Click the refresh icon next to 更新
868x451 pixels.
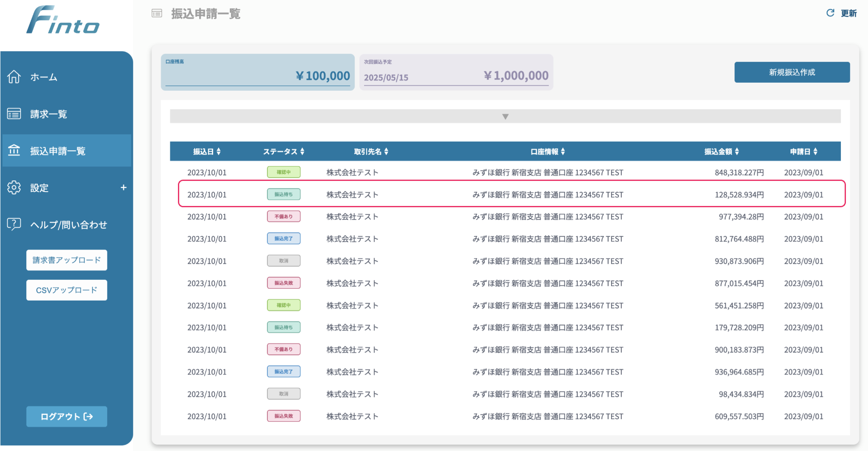(x=830, y=13)
